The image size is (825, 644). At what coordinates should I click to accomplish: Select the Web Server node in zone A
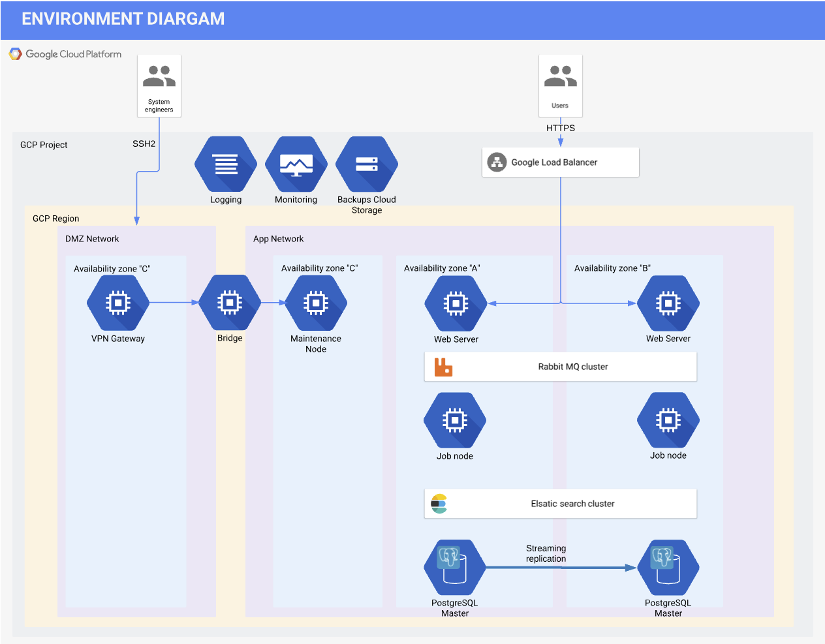tap(455, 302)
